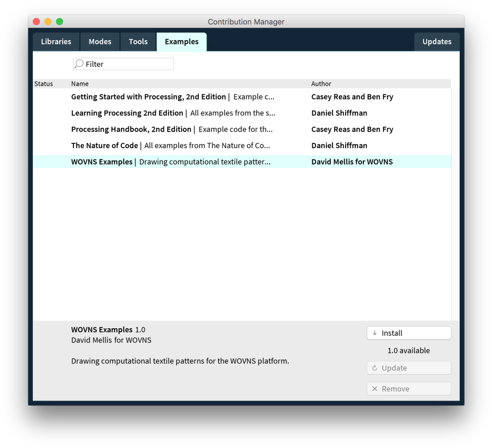Select the WOVNS Examples row

tap(242, 162)
